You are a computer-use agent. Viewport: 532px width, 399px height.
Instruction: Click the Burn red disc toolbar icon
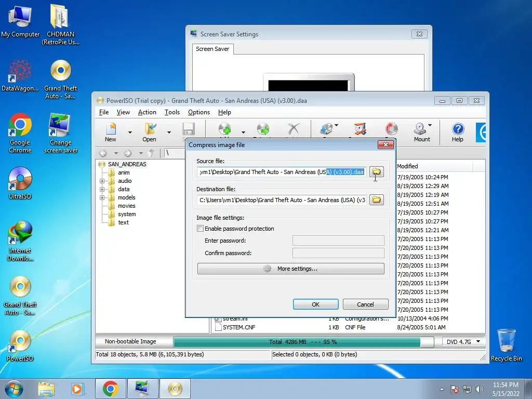click(x=392, y=129)
